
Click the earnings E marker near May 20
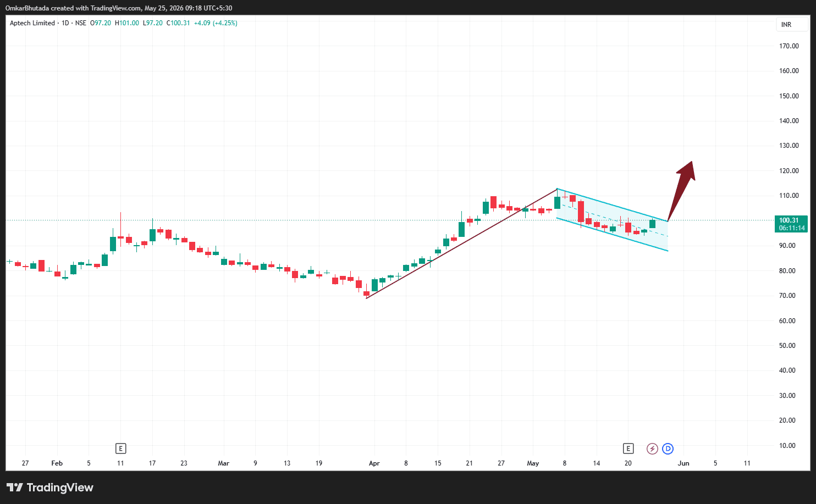(x=628, y=448)
